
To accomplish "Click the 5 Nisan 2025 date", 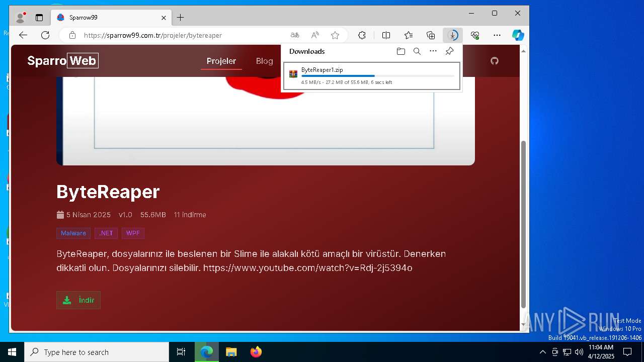I will 89,215.
